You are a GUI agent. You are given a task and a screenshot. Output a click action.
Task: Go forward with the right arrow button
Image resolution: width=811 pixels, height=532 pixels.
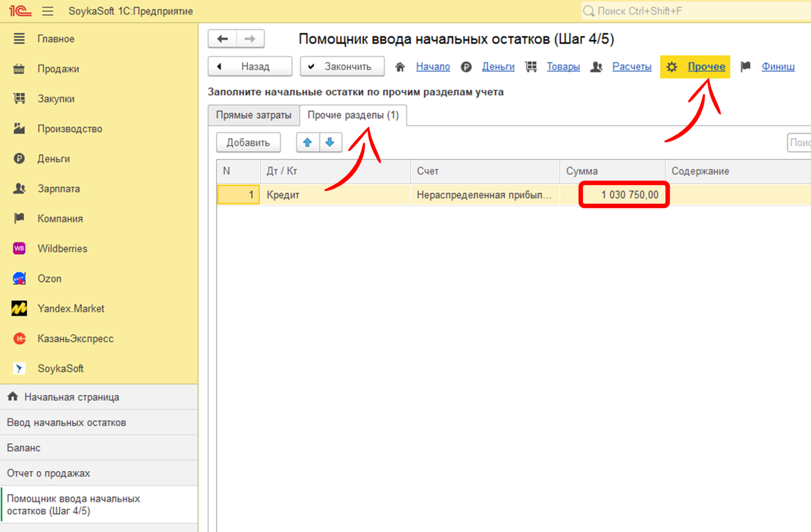[250, 39]
